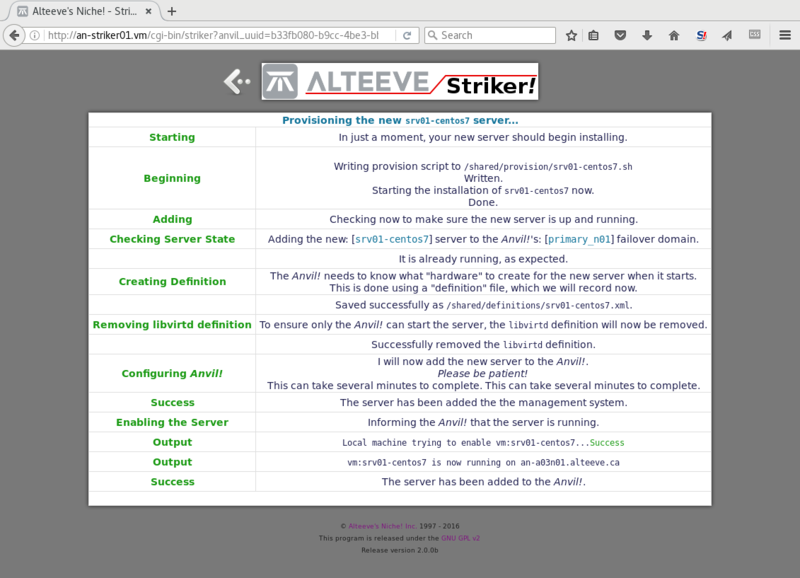Click the 'Enabling the Server' label

coord(172,422)
